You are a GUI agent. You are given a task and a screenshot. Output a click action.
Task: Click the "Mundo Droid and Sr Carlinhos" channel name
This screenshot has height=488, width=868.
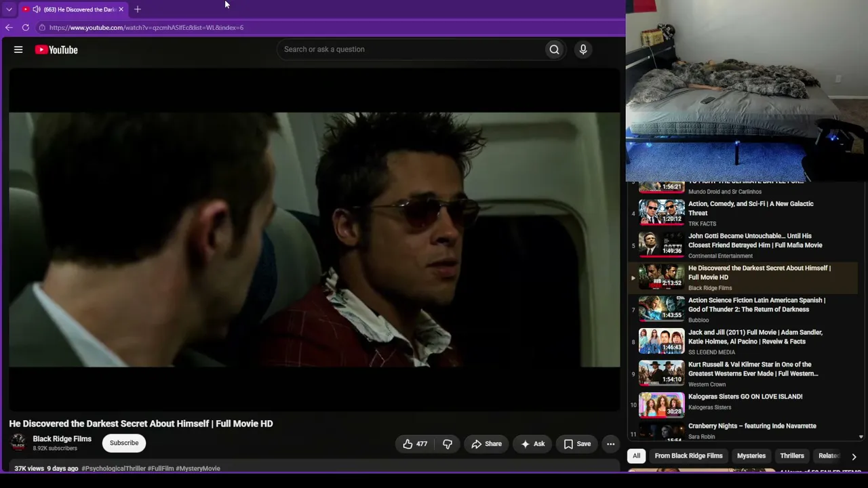724,192
